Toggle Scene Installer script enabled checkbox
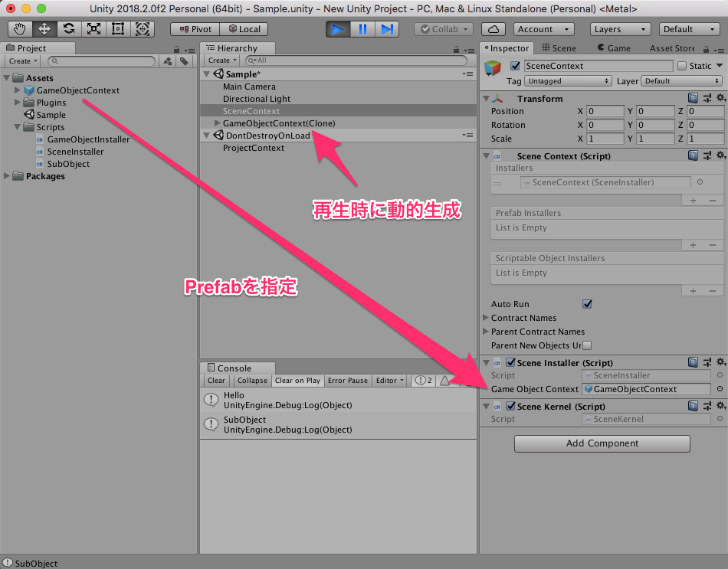 tap(510, 362)
